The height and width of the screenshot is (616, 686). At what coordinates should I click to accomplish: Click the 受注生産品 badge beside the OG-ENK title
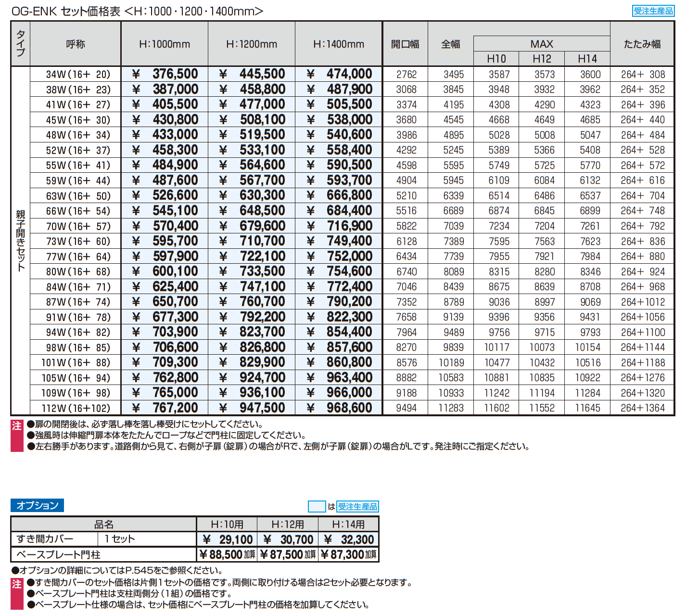click(x=653, y=11)
